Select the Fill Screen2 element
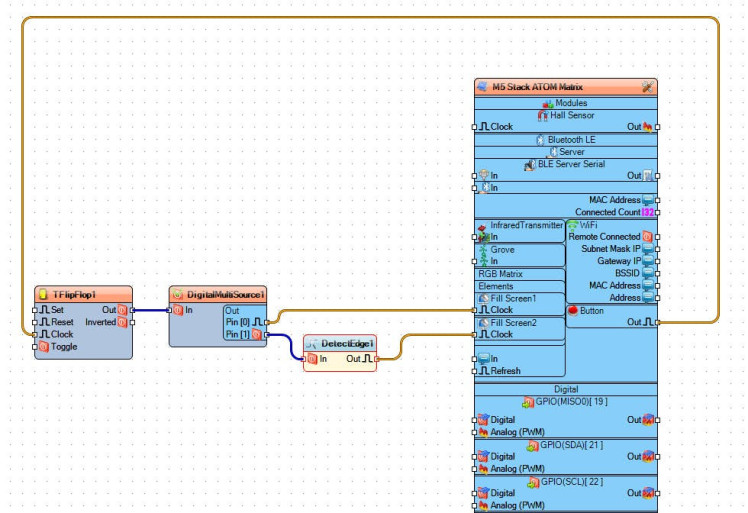The width and height of the screenshot is (748, 513). (513, 322)
